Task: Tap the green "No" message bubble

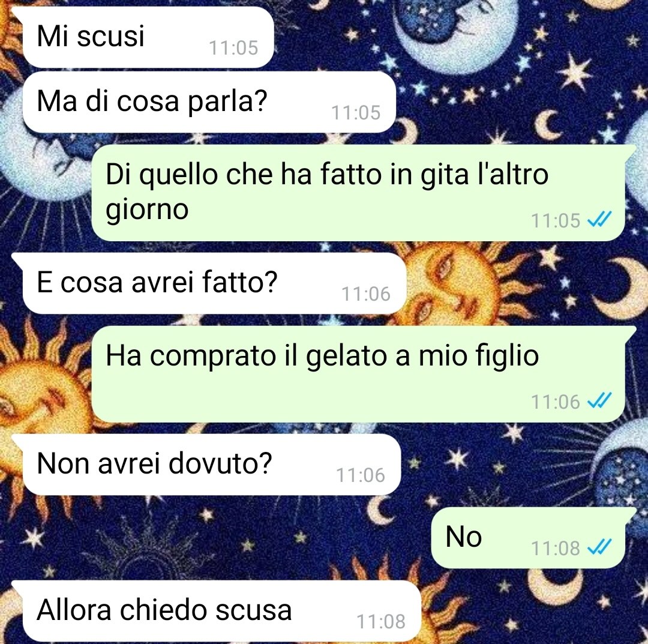Action: [x=529, y=538]
